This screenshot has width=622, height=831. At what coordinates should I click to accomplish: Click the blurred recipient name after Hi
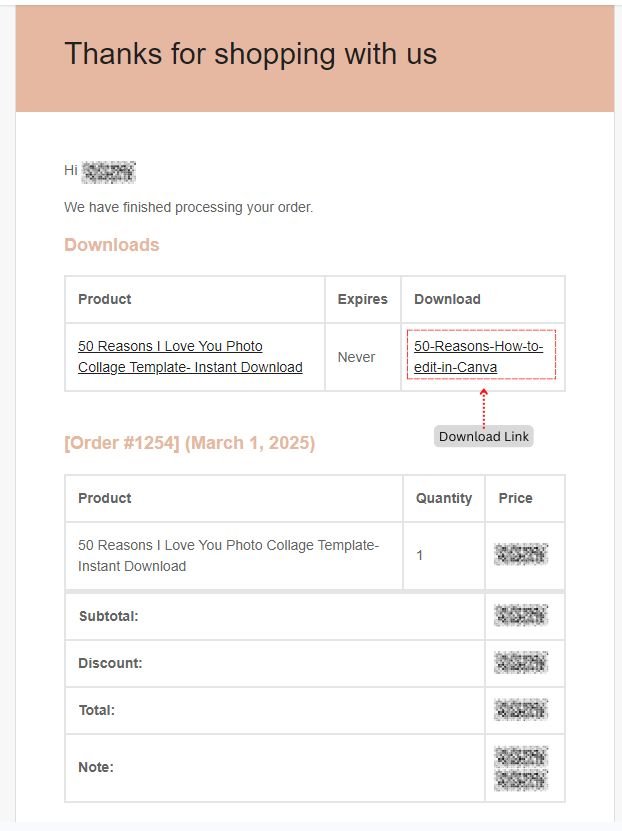(x=109, y=172)
